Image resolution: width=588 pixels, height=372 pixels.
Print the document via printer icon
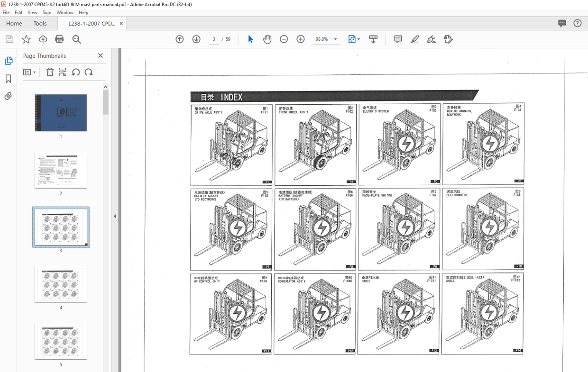[x=59, y=39]
